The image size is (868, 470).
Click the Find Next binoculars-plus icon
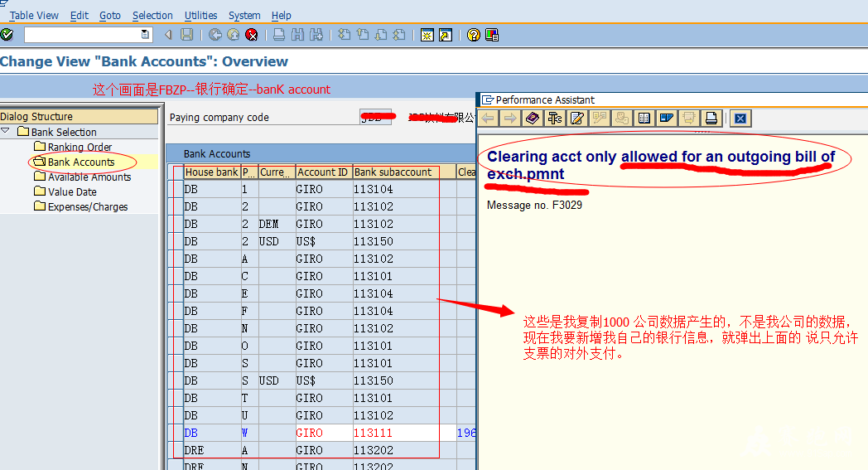point(316,35)
